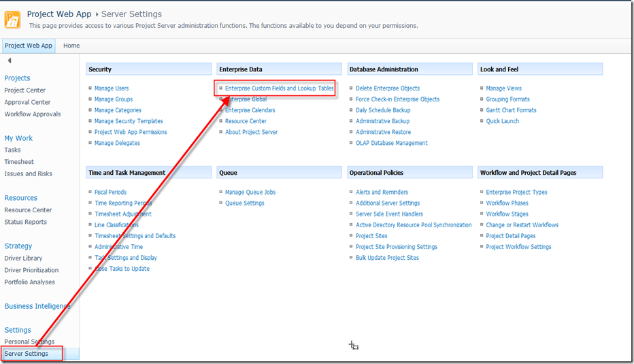Screen dimensions: 634x364
Task: Click Server Settings in sidebar
Action: 26,354
